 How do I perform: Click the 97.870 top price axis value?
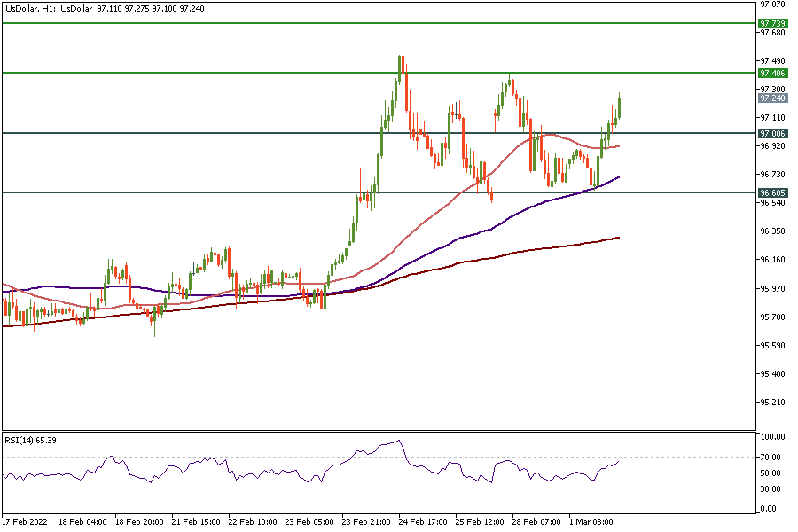(772, 4)
